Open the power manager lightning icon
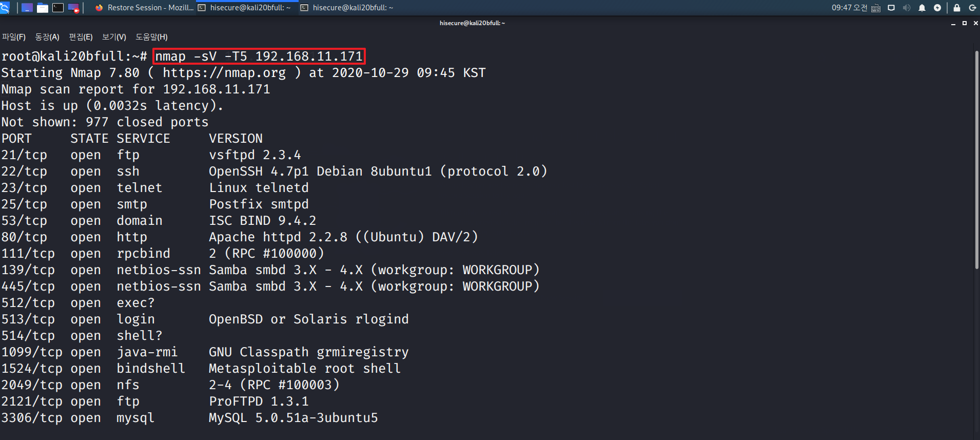The height and width of the screenshot is (440, 980). click(937, 8)
